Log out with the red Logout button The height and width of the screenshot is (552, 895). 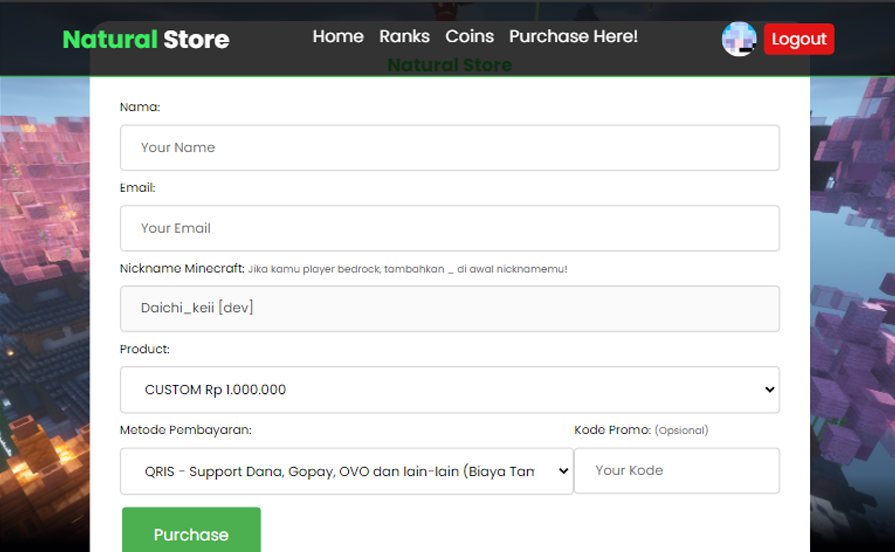coord(799,39)
